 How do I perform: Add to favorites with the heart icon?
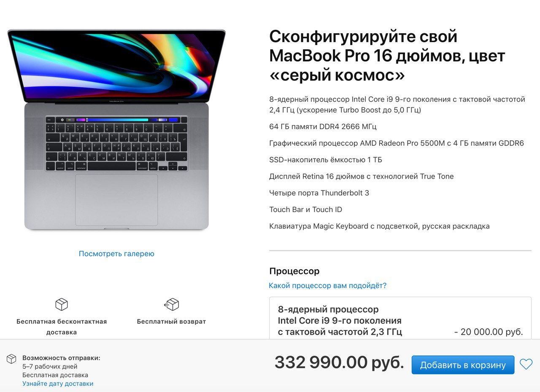click(x=526, y=364)
